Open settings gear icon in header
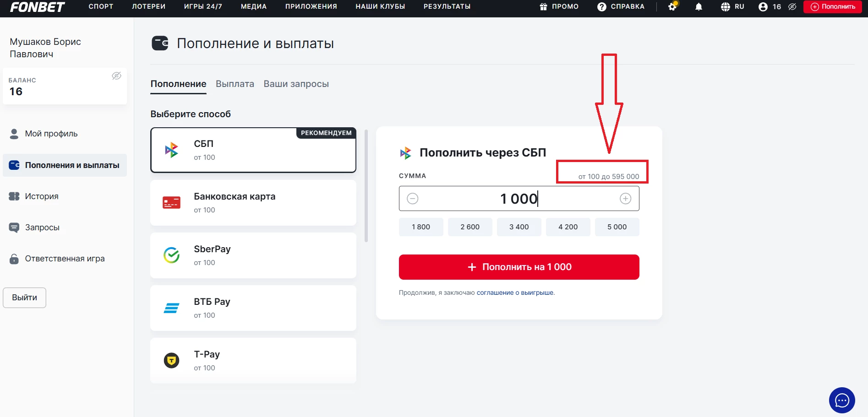This screenshot has height=417, width=868. 672,7
